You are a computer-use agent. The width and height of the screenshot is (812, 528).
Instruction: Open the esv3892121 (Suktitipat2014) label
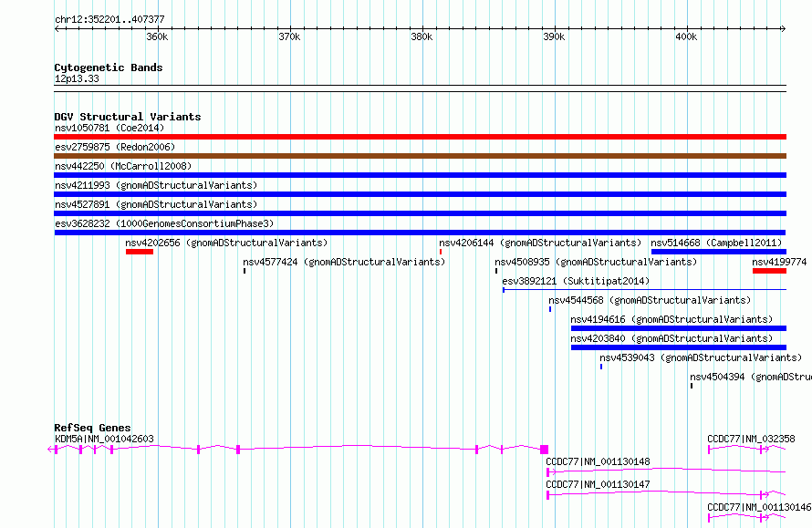click(x=576, y=281)
